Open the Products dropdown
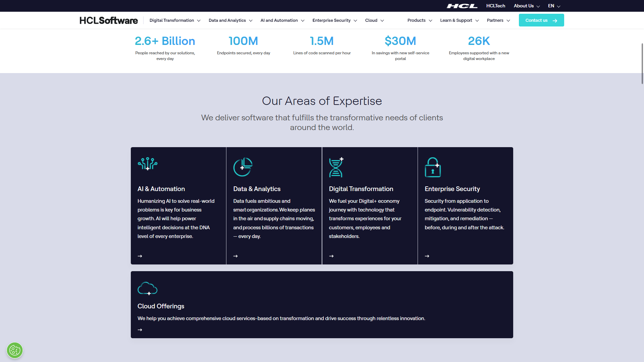The image size is (644, 362). click(x=420, y=20)
